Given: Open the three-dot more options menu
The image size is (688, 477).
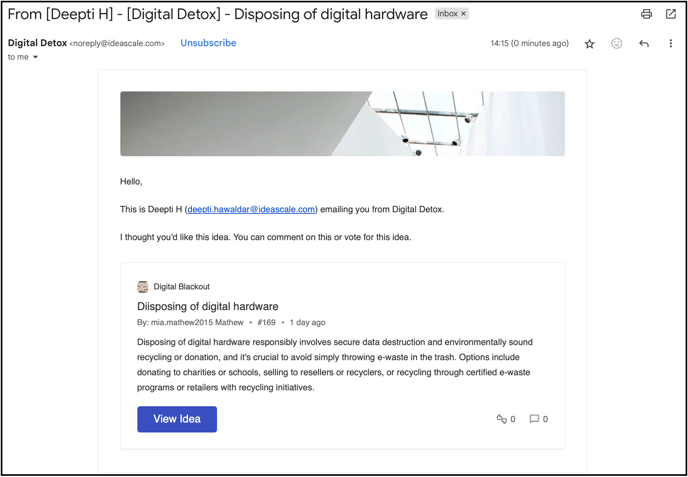Looking at the screenshot, I should pos(670,43).
